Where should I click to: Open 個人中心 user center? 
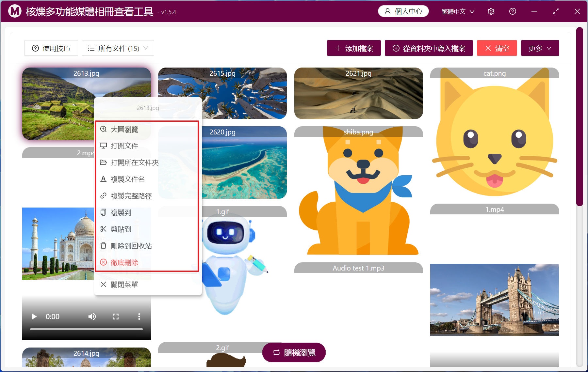pos(403,11)
